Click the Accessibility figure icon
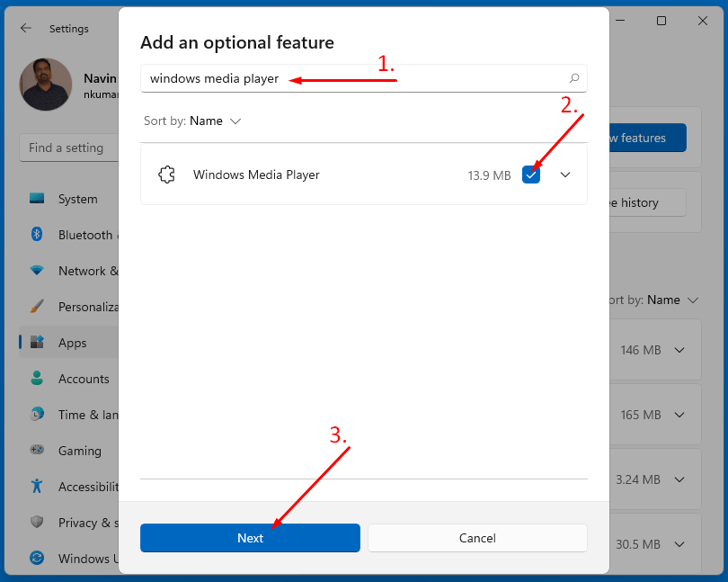 click(x=37, y=486)
